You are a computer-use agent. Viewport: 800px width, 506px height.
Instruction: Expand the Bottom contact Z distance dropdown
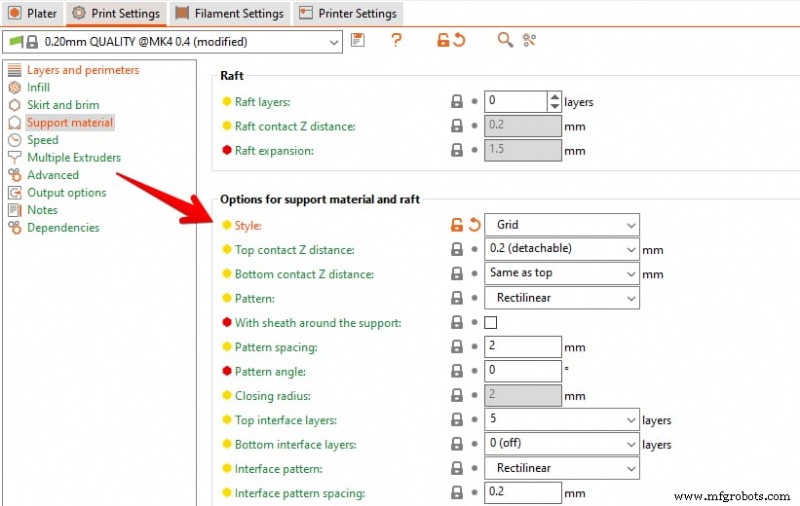[x=561, y=273]
